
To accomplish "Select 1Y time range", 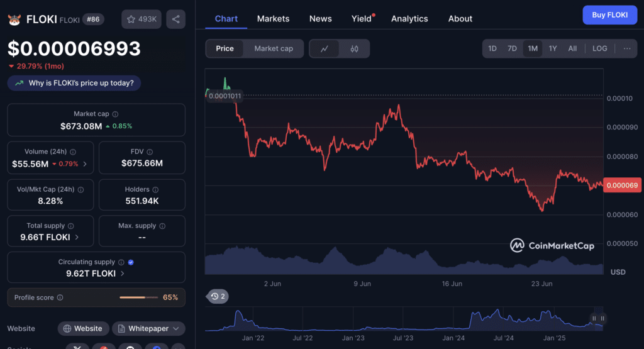I will point(553,48).
